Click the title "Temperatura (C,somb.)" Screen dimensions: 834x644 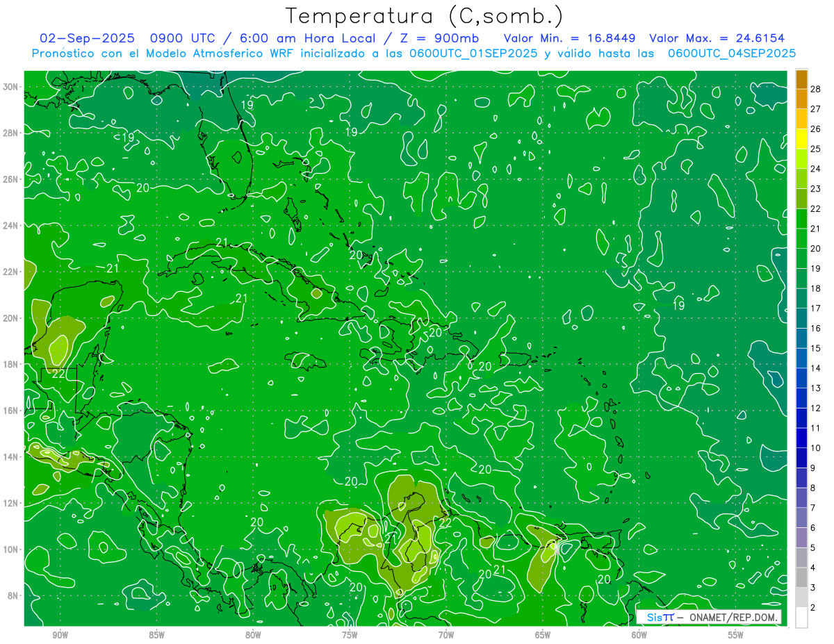(425, 16)
